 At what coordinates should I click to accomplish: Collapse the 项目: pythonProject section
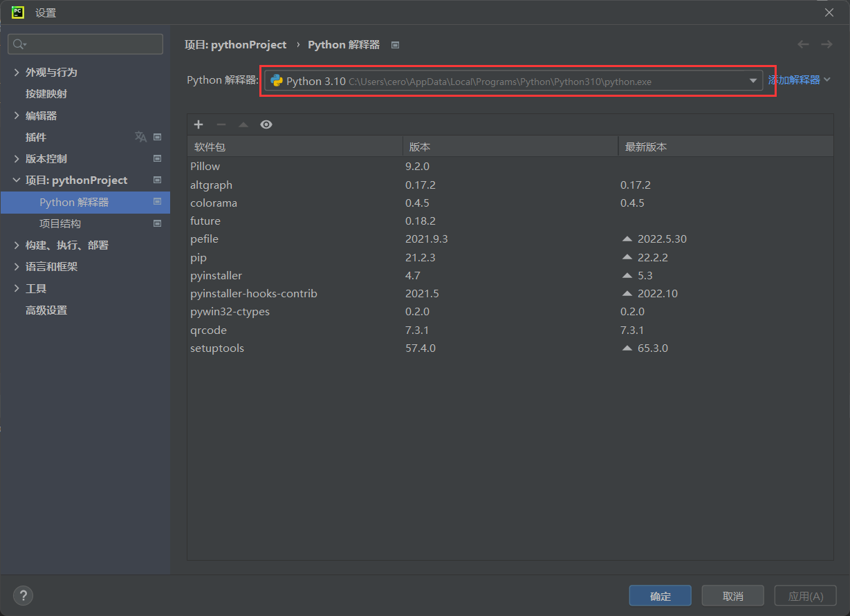17,180
